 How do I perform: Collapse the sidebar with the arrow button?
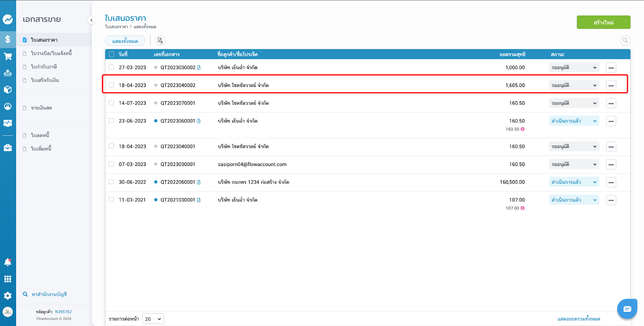(91, 20)
